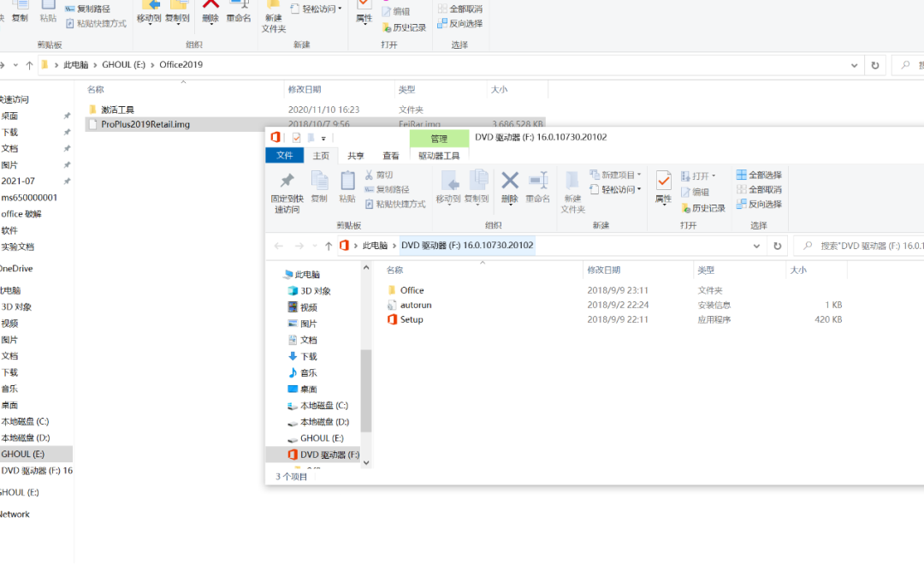The width and height of the screenshot is (924, 565).
Task: Select Network in back window sidebar
Action: [15, 514]
